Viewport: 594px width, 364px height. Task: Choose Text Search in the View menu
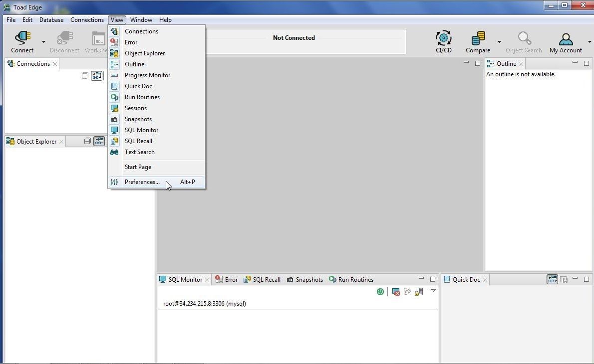click(x=139, y=152)
